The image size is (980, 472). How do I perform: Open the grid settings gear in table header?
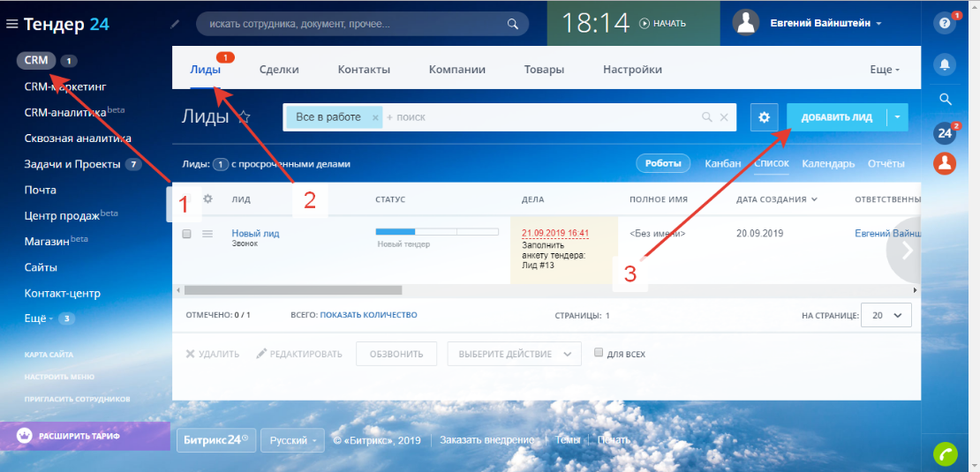coord(208,199)
